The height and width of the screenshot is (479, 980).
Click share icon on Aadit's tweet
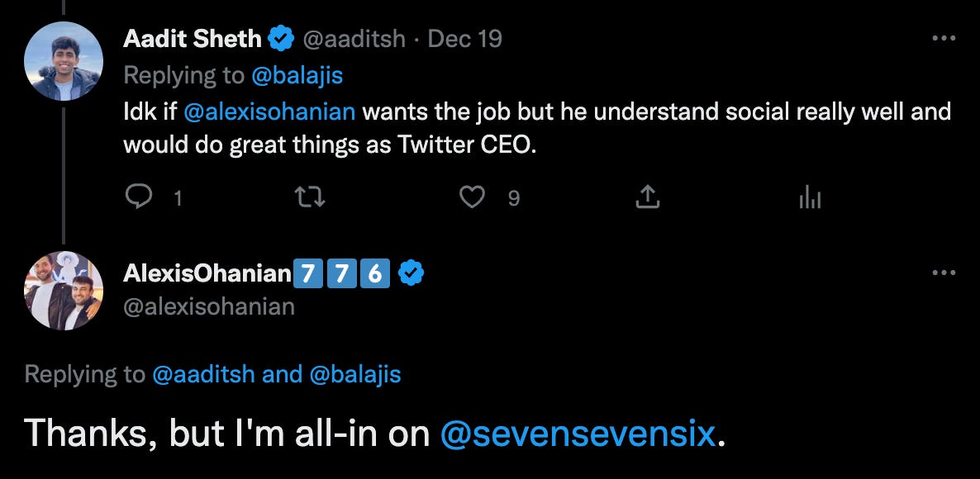point(647,197)
